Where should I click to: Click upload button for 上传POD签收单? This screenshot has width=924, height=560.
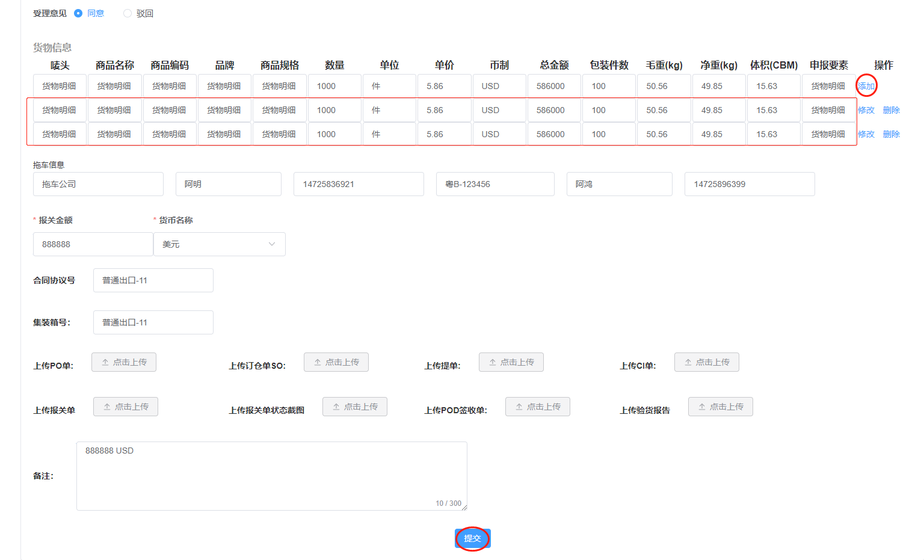(538, 407)
